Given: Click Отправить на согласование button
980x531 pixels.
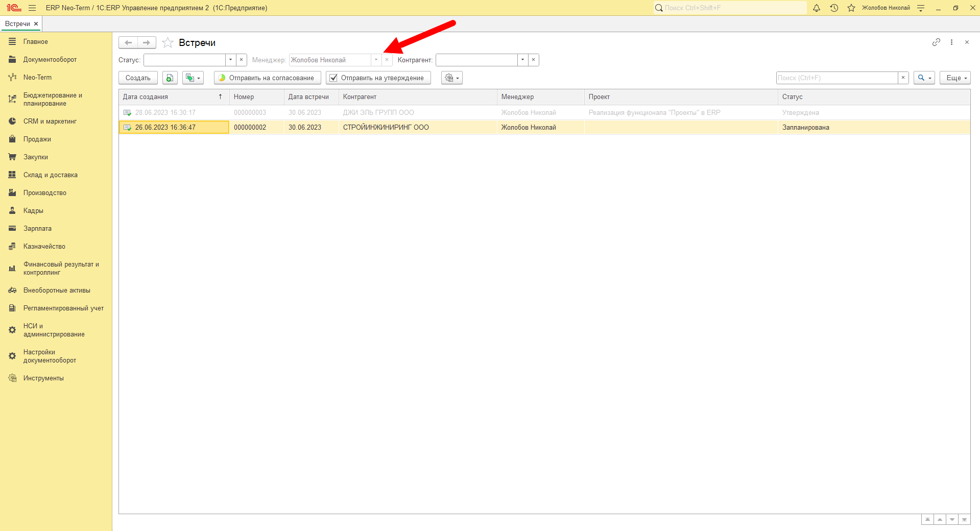Looking at the screenshot, I should 267,78.
